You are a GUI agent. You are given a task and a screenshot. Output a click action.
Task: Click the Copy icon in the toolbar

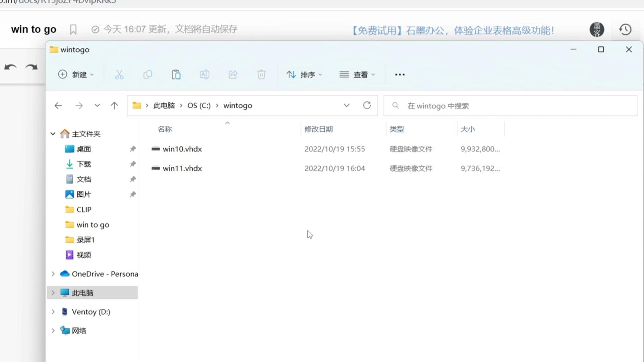point(147,74)
